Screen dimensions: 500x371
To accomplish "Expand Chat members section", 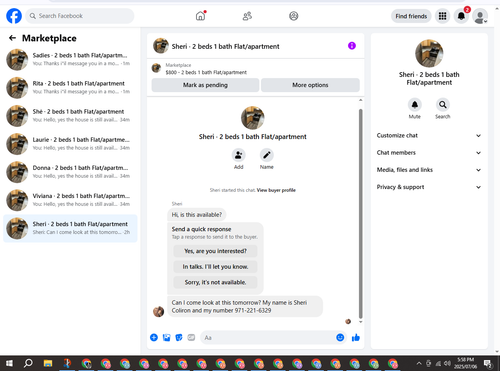I will pos(429,153).
